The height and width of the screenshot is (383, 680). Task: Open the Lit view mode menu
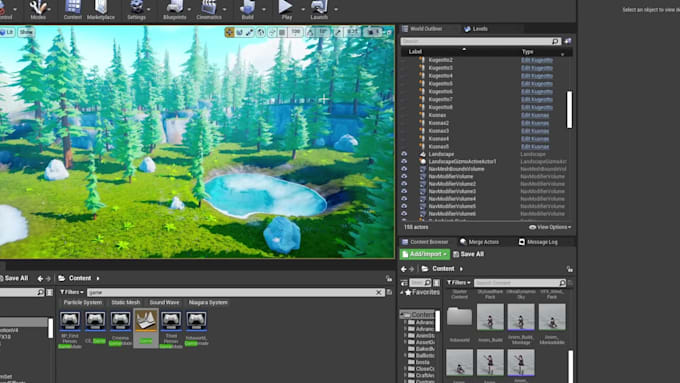7,32
